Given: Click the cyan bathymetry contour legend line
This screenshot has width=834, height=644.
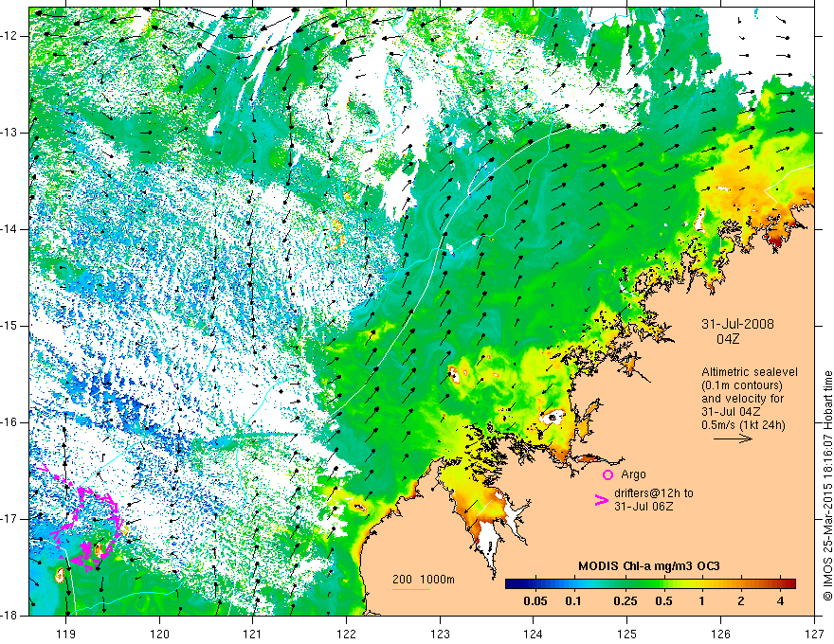Looking at the screenshot, I should [x=411, y=589].
